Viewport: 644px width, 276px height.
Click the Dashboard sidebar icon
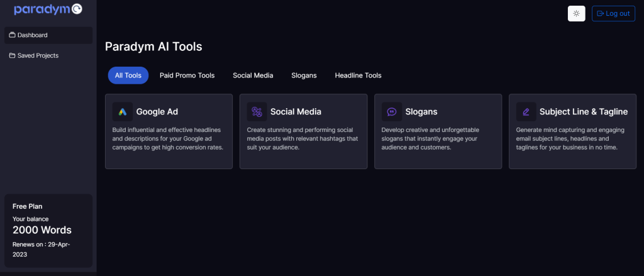[x=13, y=35]
